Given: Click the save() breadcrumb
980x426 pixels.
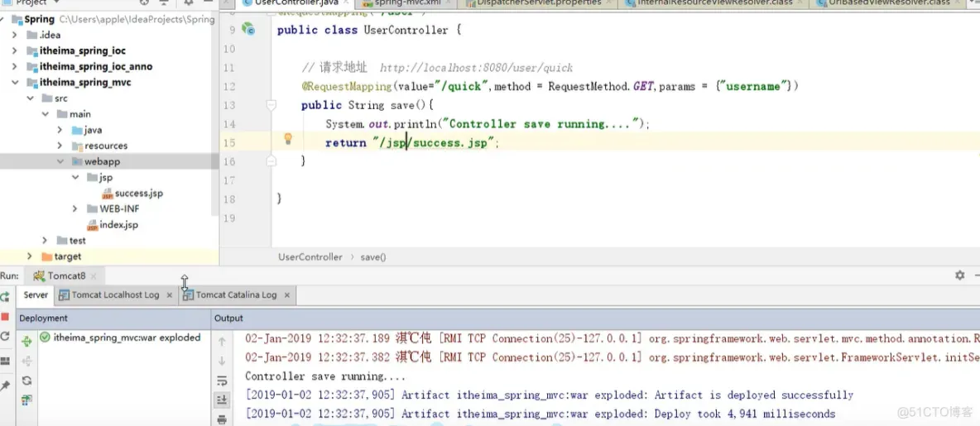Looking at the screenshot, I should (374, 256).
